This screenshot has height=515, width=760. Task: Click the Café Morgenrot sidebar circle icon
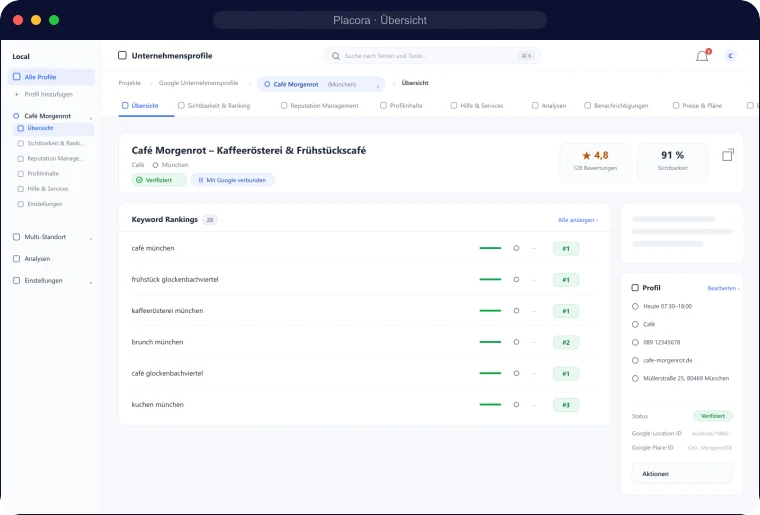16,116
